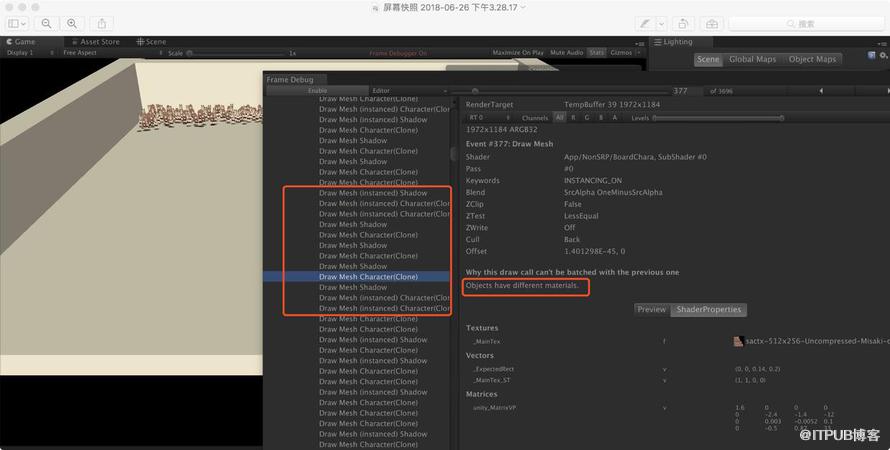Click the event number field showing 377
Image resolution: width=890 pixels, height=450 pixels.
coord(686,91)
